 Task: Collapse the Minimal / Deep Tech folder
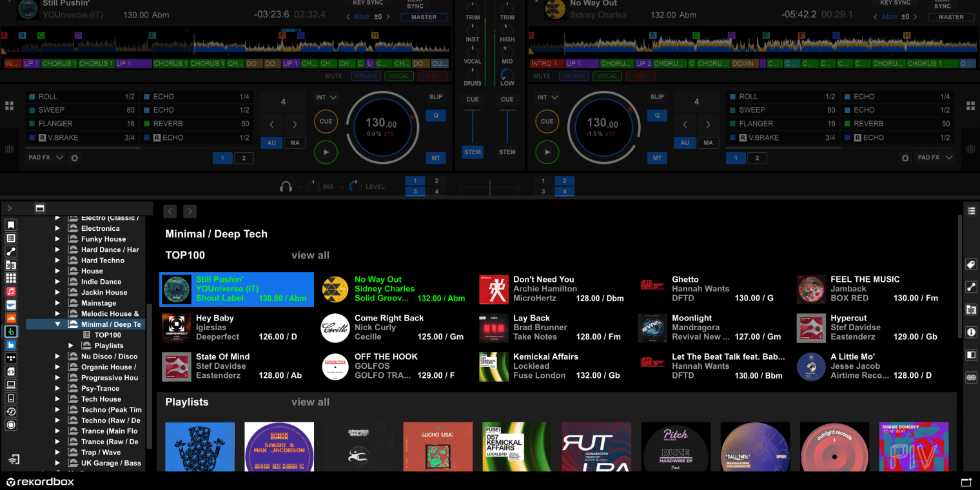tap(57, 324)
